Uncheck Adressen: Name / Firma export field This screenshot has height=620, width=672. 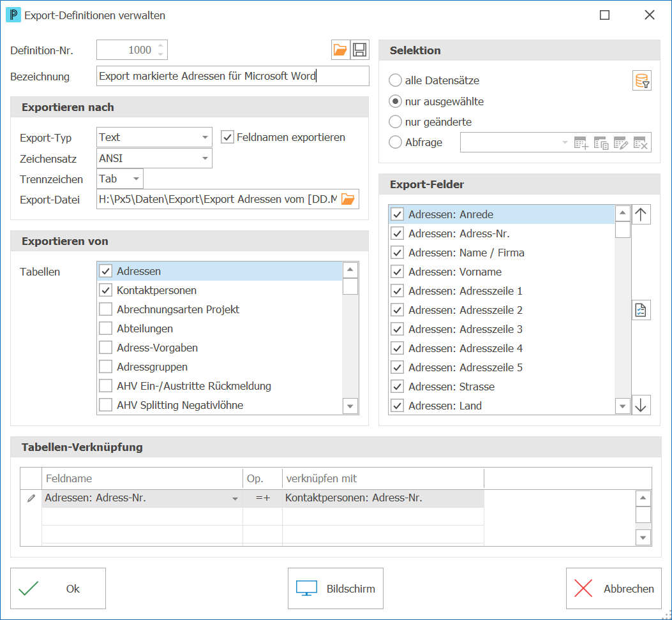pyautogui.click(x=398, y=253)
